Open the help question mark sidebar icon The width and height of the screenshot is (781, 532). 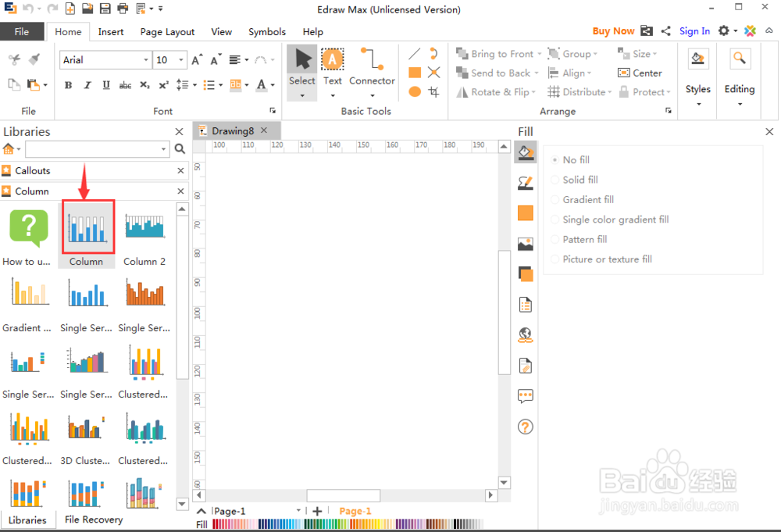(525, 427)
